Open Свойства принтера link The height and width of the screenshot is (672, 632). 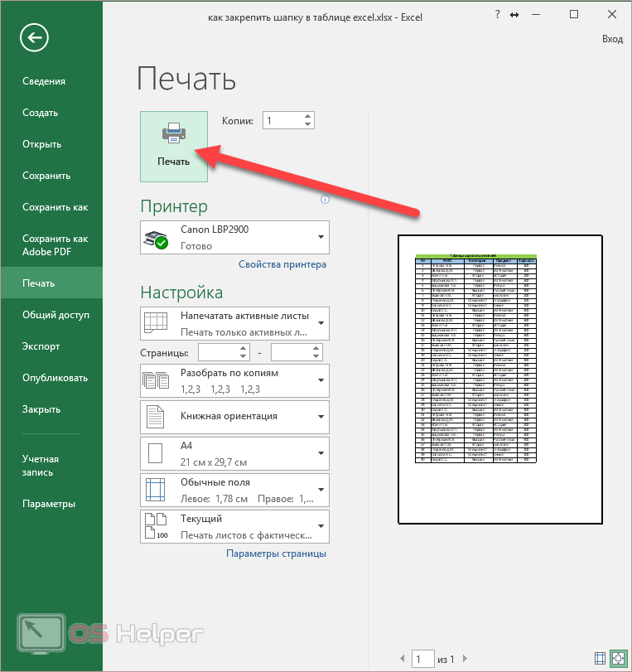pyautogui.click(x=282, y=264)
